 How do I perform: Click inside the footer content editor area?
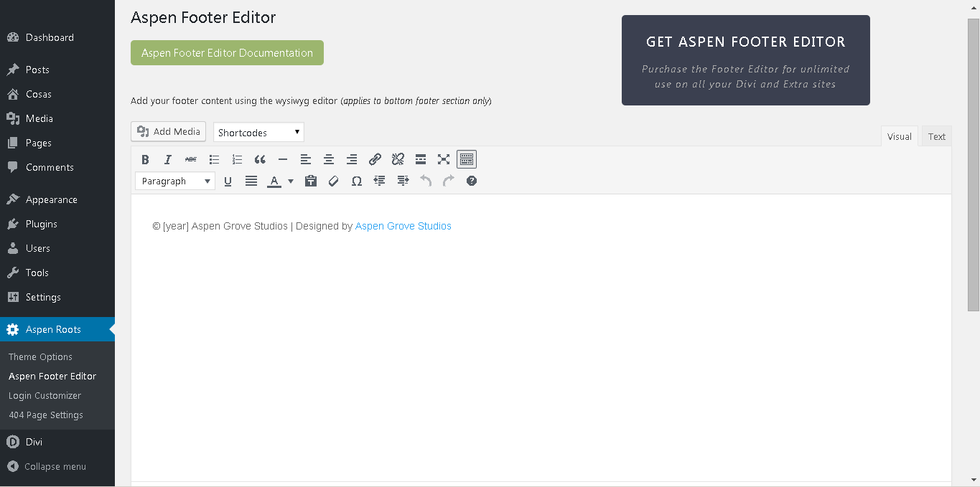coord(541,337)
